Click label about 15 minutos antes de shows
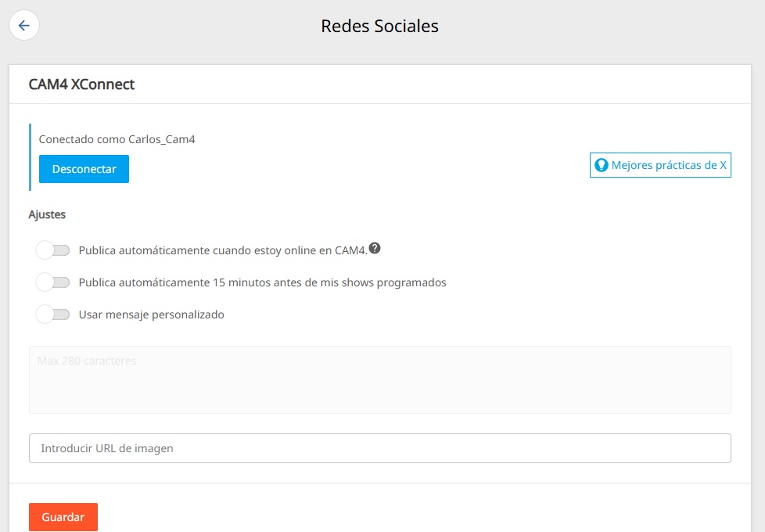 pos(263,282)
